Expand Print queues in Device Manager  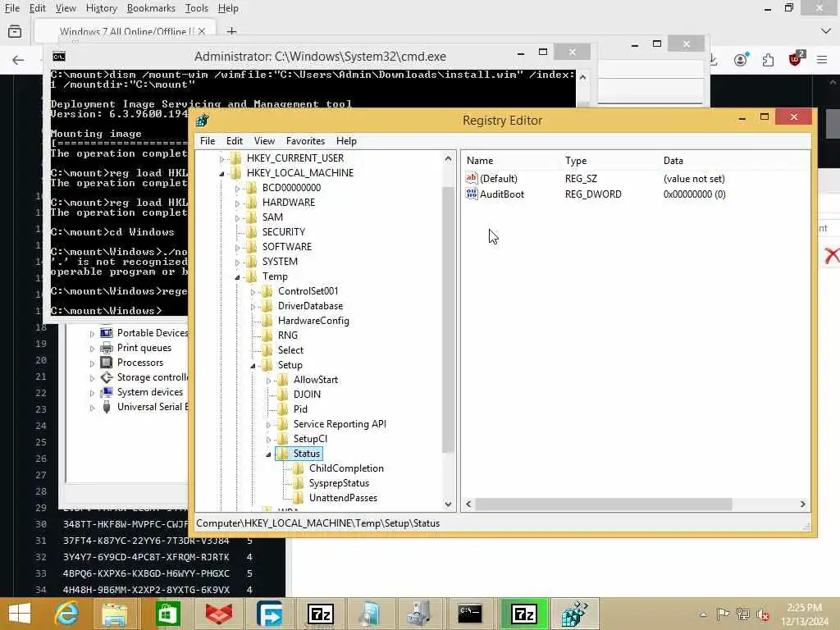(x=92, y=349)
